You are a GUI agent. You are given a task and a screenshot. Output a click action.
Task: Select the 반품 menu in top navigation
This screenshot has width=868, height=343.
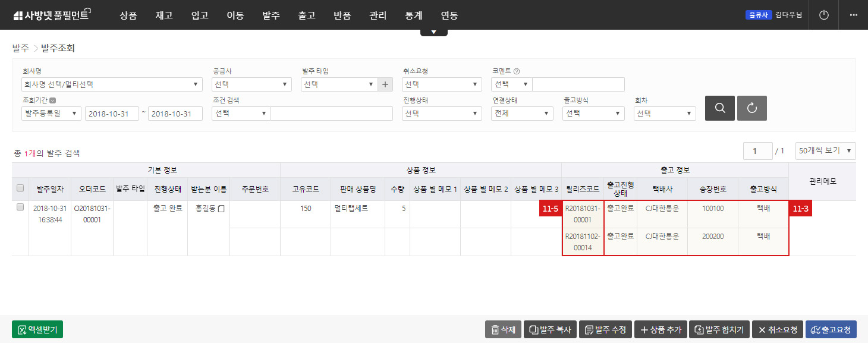(x=342, y=15)
